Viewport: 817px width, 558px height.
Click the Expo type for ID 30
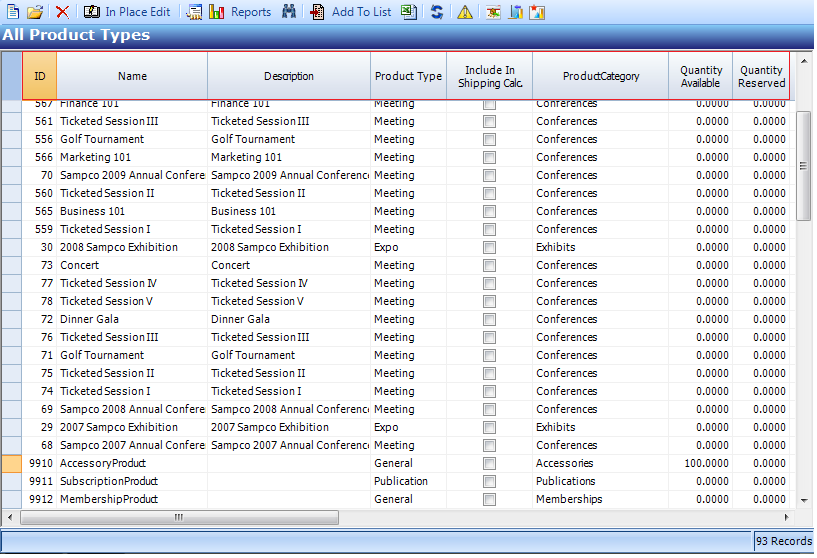(x=408, y=247)
